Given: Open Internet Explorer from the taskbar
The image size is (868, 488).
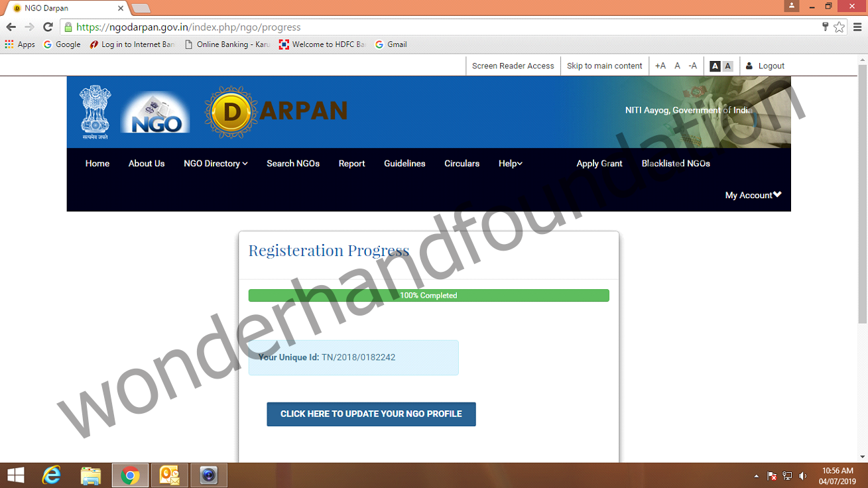Looking at the screenshot, I should click(51, 475).
